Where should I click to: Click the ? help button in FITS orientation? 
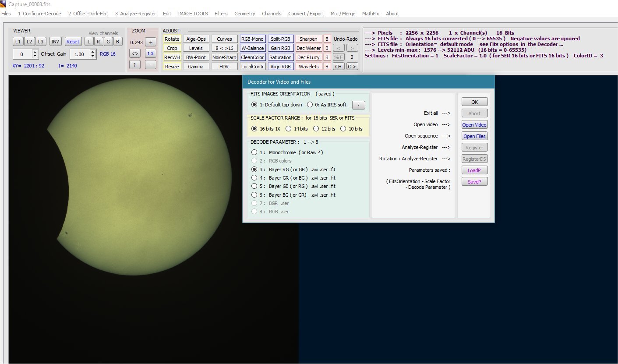[x=359, y=105]
